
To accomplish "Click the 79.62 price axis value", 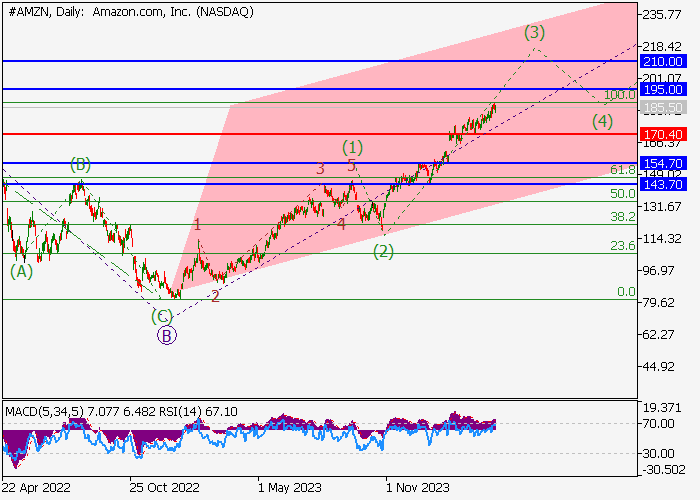I will click(x=658, y=303).
